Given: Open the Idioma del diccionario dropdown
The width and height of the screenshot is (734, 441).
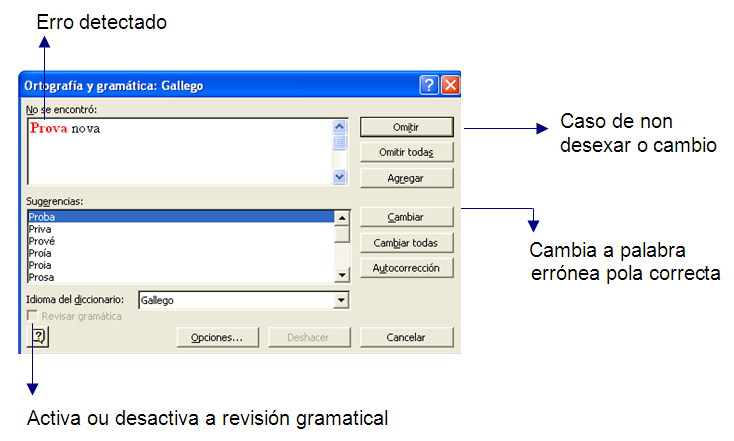Looking at the screenshot, I should [x=341, y=299].
